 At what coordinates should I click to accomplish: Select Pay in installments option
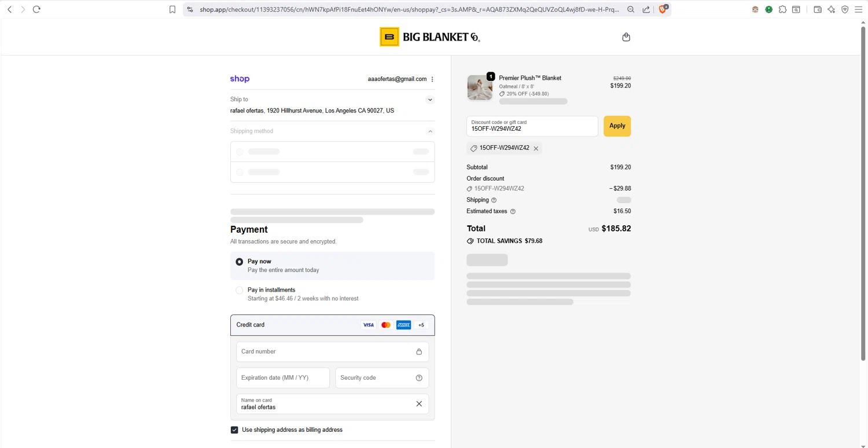332,294
